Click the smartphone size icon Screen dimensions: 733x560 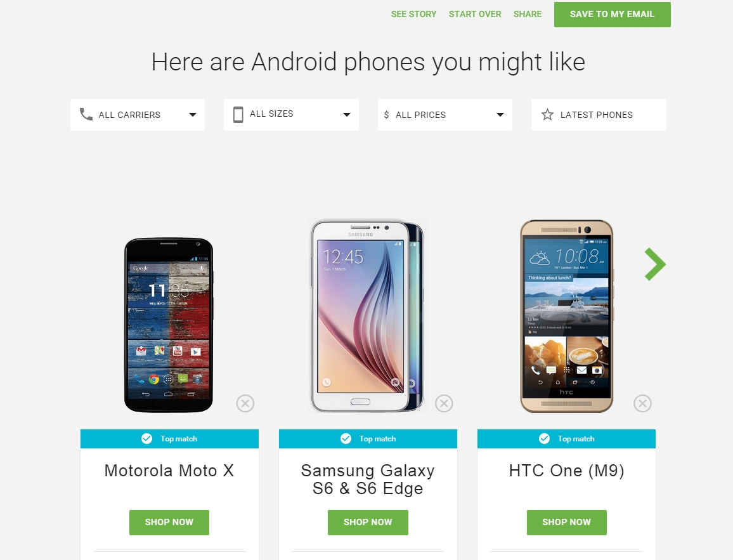coord(238,115)
